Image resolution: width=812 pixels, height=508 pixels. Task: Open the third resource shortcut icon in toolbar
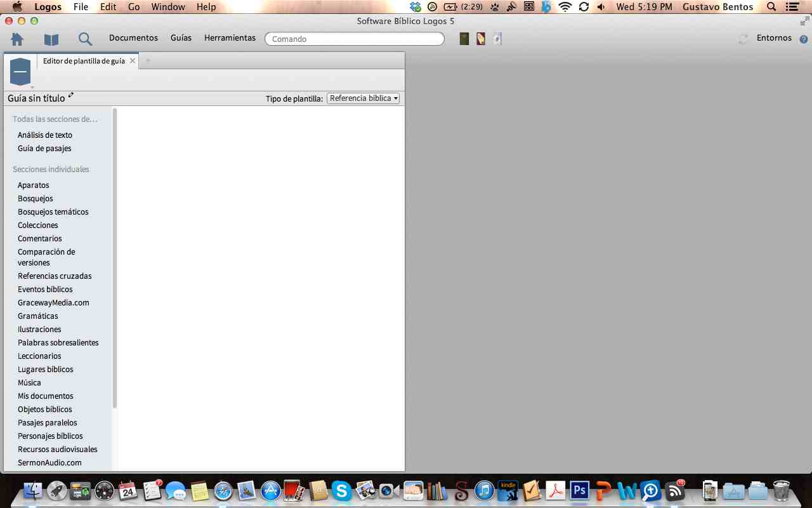pyautogui.click(x=497, y=39)
